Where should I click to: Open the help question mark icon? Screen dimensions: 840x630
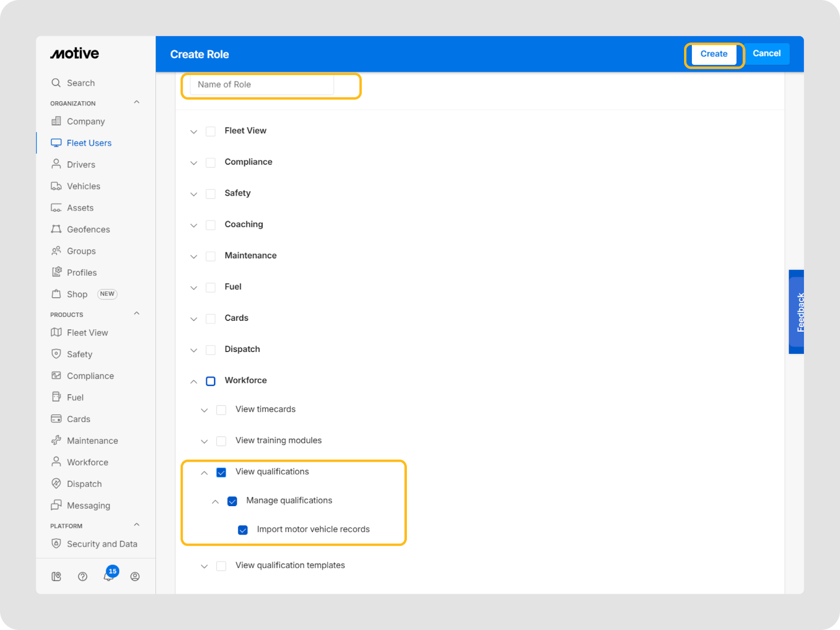click(82, 576)
